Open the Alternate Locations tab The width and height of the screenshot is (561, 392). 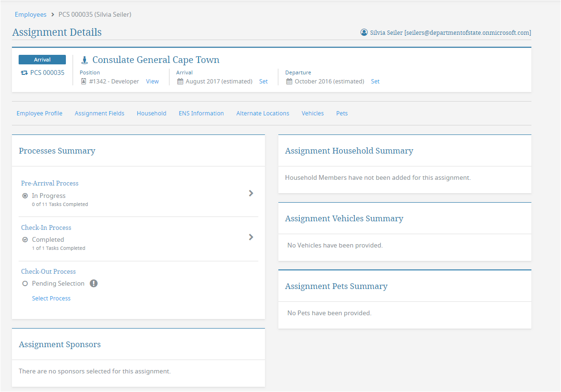(263, 113)
